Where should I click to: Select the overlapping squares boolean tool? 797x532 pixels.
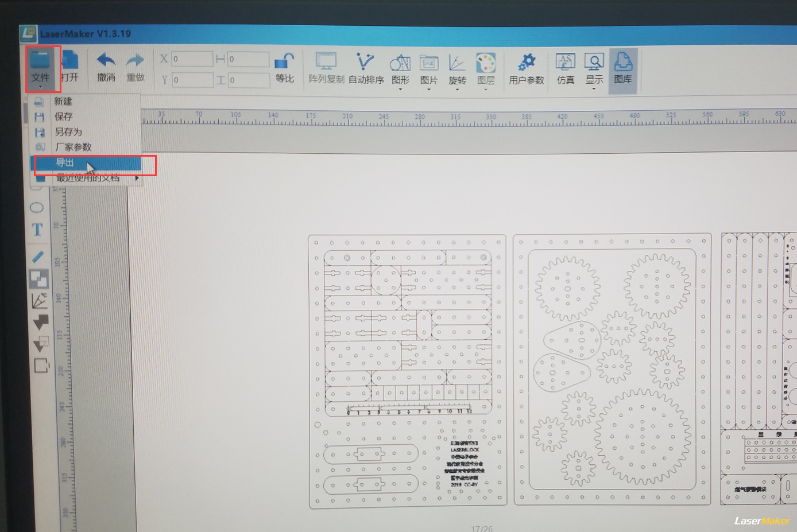click(39, 279)
